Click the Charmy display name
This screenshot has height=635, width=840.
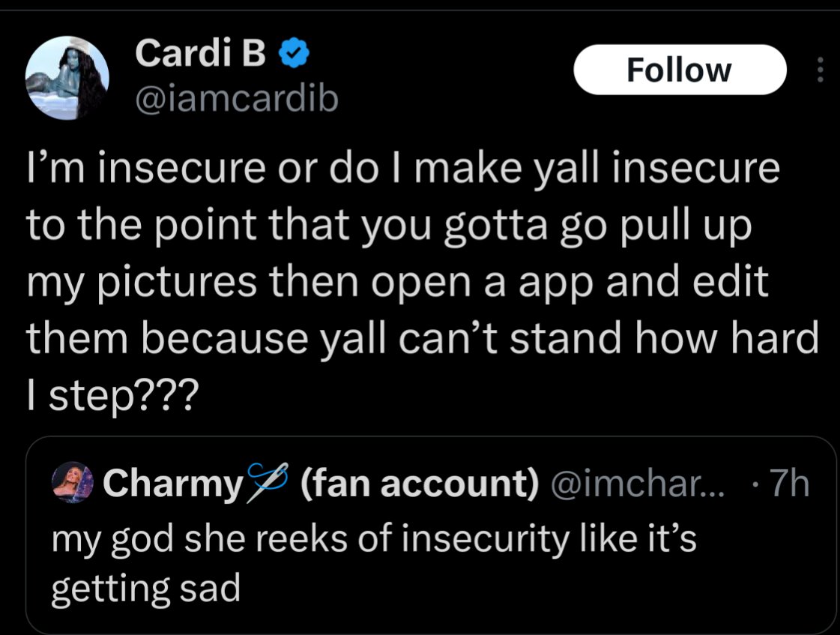pos(173,484)
